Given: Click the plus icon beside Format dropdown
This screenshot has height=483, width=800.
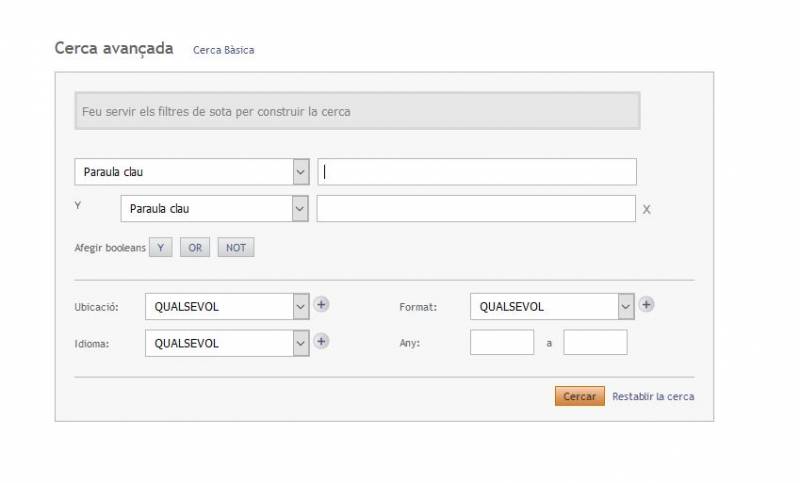Looking at the screenshot, I should click(646, 305).
